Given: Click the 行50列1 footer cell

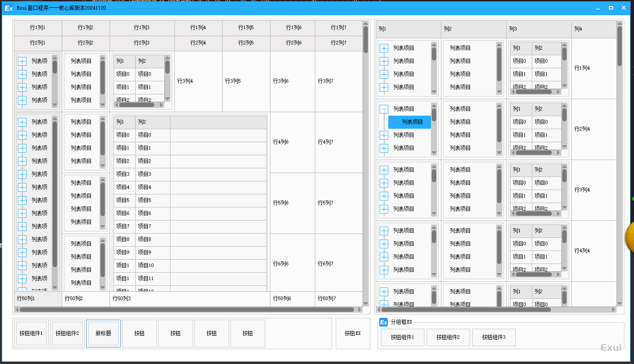Looking at the screenshot, I should 38,299.
